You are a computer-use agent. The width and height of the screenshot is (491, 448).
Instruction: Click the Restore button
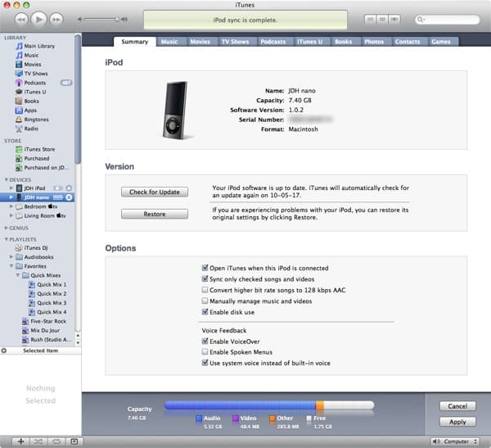pyautogui.click(x=155, y=214)
